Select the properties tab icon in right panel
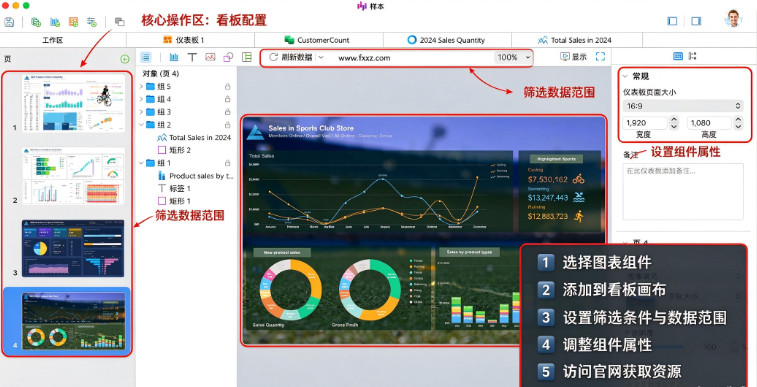 coord(678,56)
